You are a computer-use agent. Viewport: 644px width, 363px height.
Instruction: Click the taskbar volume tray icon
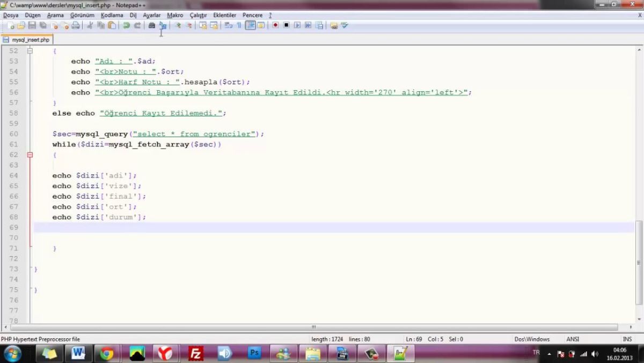(595, 354)
